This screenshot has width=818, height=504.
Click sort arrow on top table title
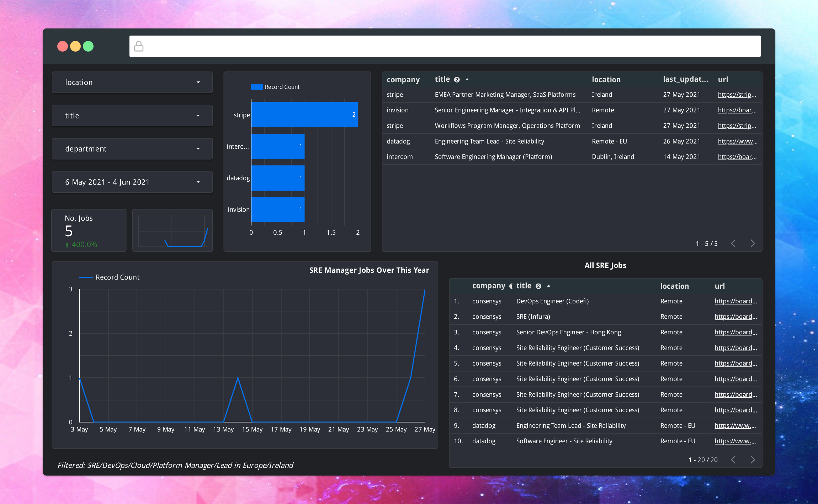pos(467,80)
